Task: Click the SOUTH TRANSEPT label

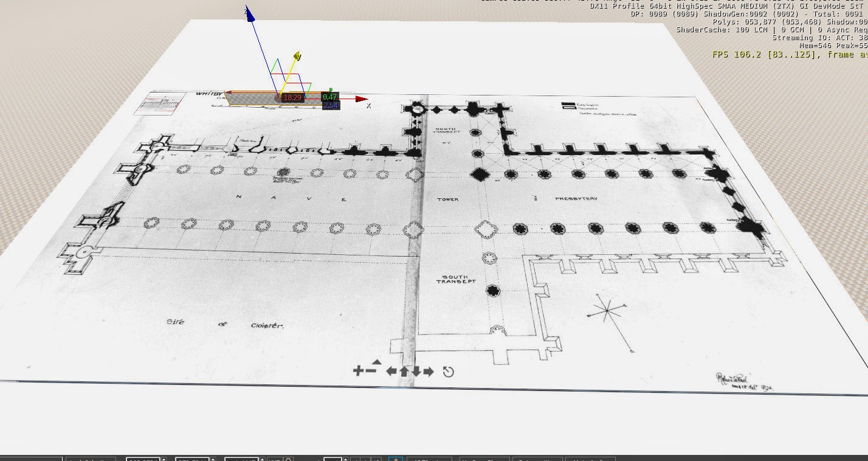Action: click(x=455, y=280)
